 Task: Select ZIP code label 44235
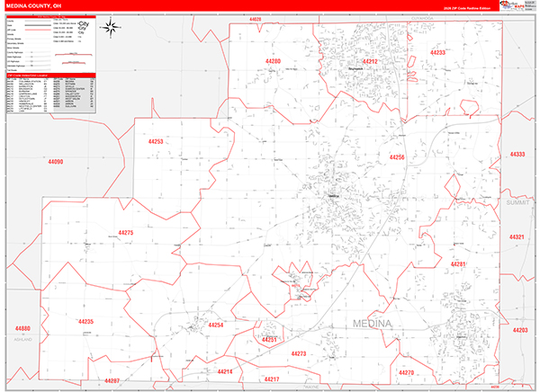tap(85, 322)
